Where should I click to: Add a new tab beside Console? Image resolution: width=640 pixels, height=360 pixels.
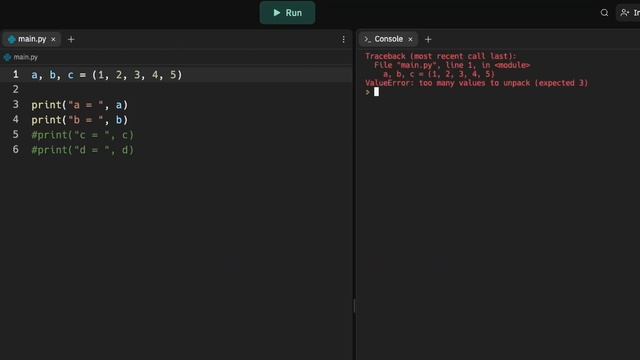click(x=428, y=40)
